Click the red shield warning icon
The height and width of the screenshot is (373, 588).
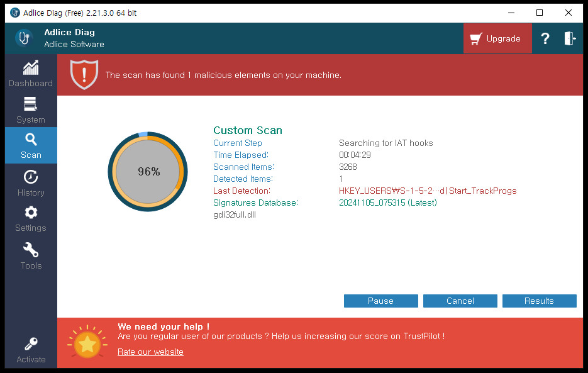[x=84, y=74]
